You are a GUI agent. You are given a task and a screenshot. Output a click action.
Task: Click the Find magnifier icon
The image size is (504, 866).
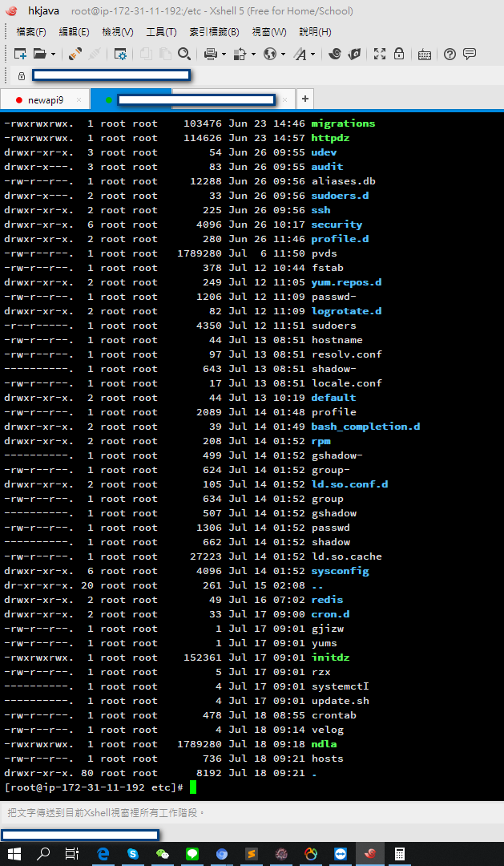tap(183, 54)
